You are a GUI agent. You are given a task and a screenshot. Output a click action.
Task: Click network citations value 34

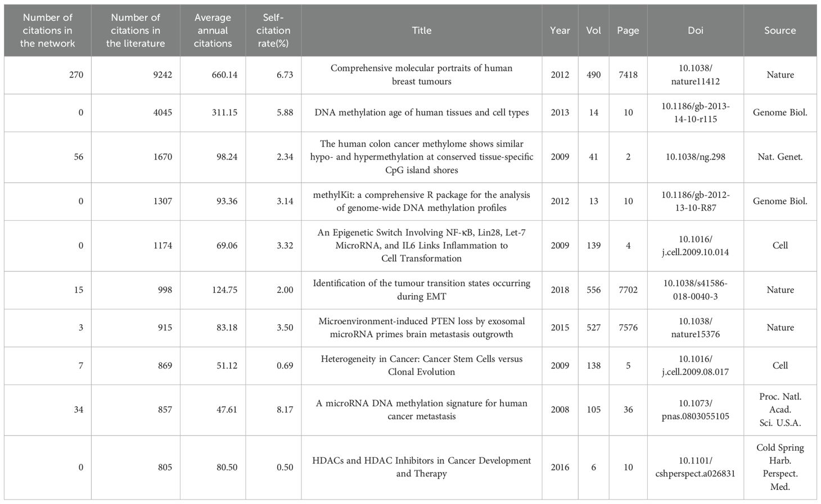(x=79, y=410)
